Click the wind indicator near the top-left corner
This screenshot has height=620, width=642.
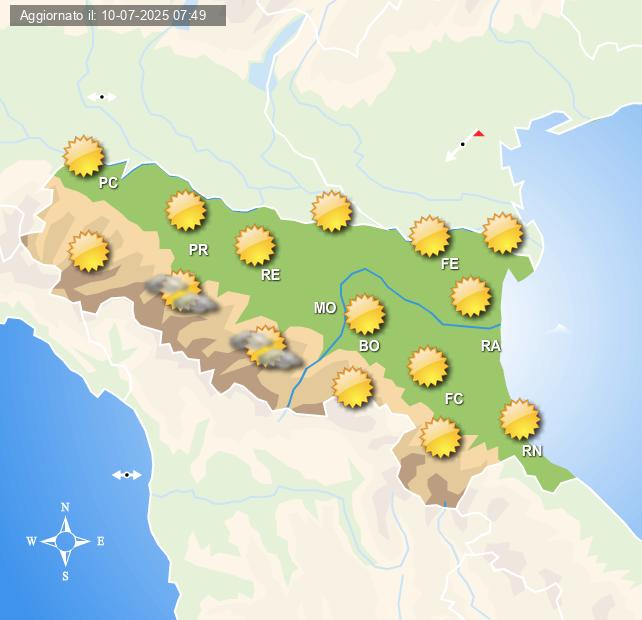click(102, 97)
